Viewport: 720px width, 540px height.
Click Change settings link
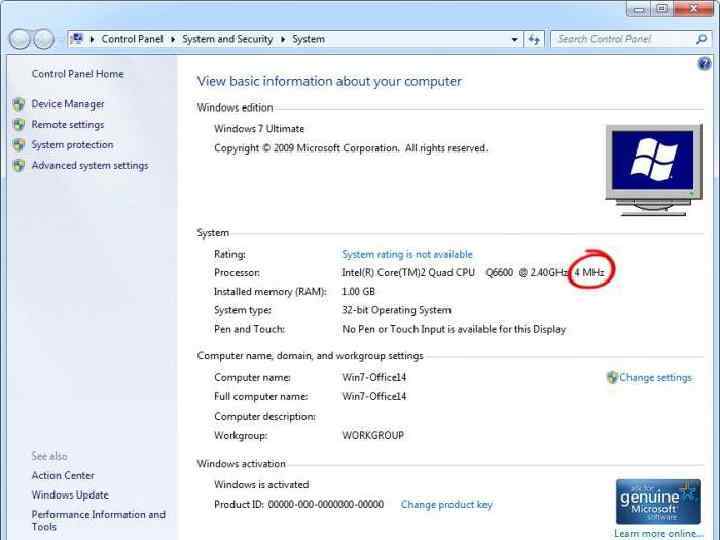click(655, 377)
